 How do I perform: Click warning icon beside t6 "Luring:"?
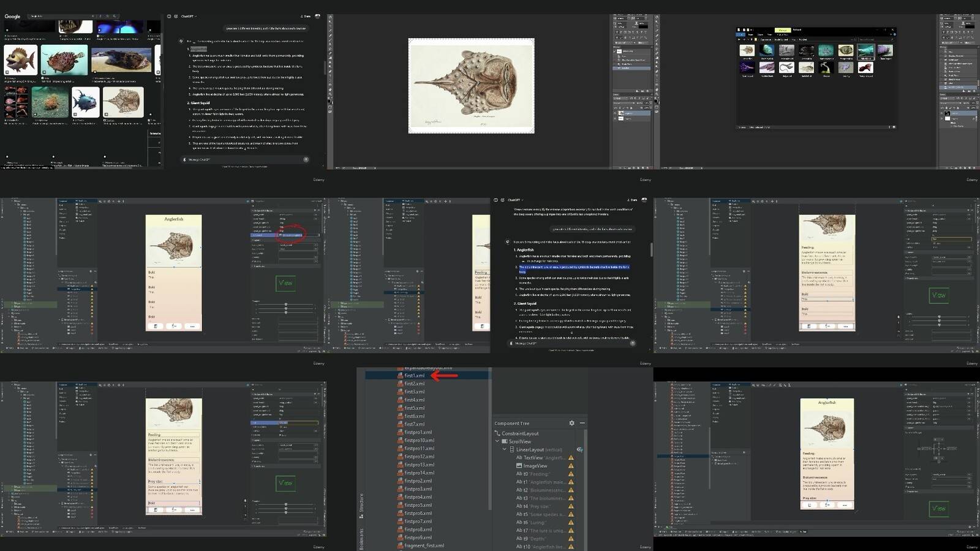571,522
